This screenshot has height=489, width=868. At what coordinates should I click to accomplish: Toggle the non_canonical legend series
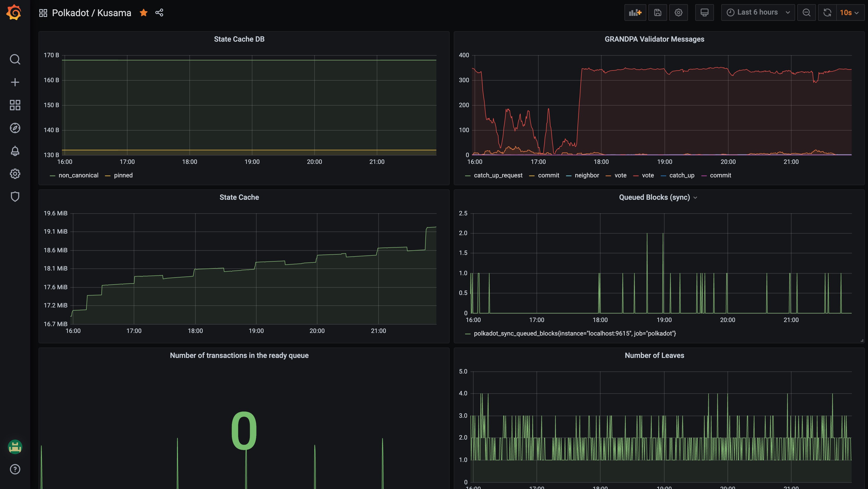[x=78, y=175]
